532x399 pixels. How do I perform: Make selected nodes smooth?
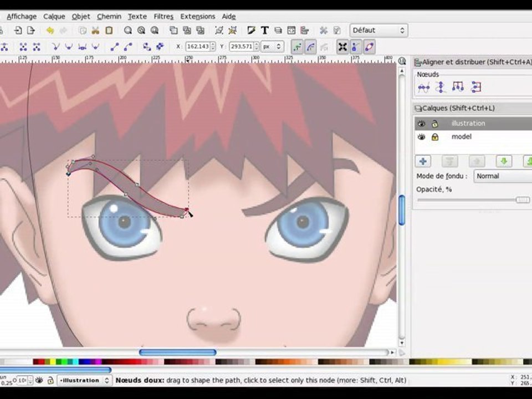point(69,47)
